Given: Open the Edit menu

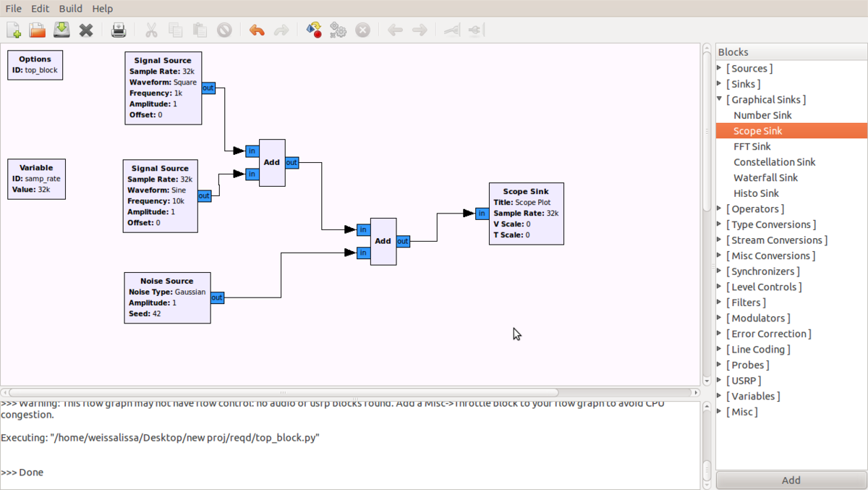Looking at the screenshot, I should (x=40, y=9).
